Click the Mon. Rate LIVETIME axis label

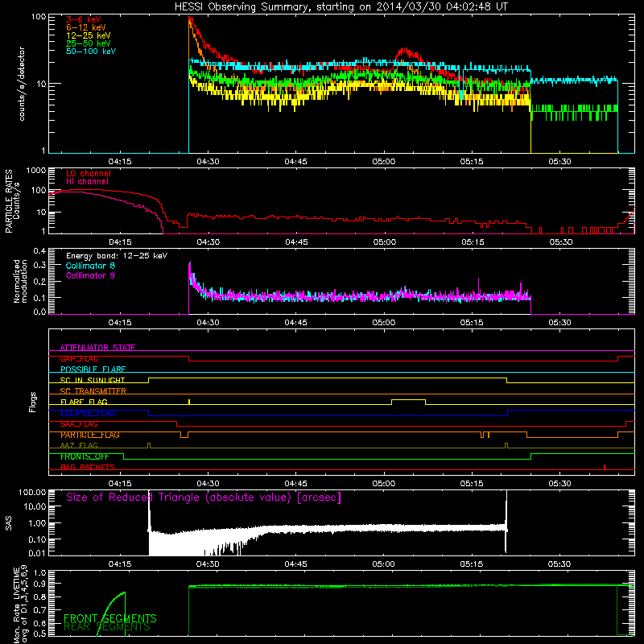pos(20,603)
